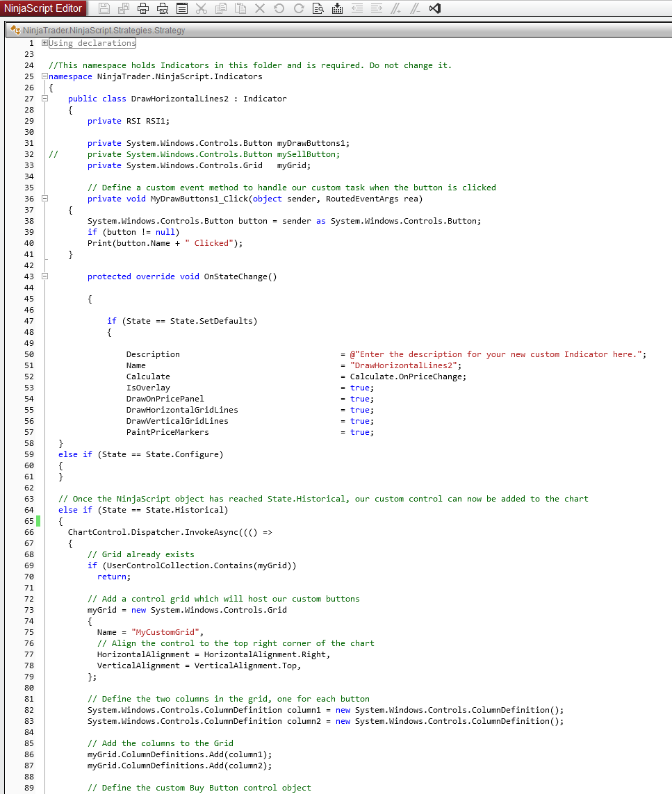Click the green change marker at line 65
The height and width of the screenshot is (794, 672).
[38, 521]
